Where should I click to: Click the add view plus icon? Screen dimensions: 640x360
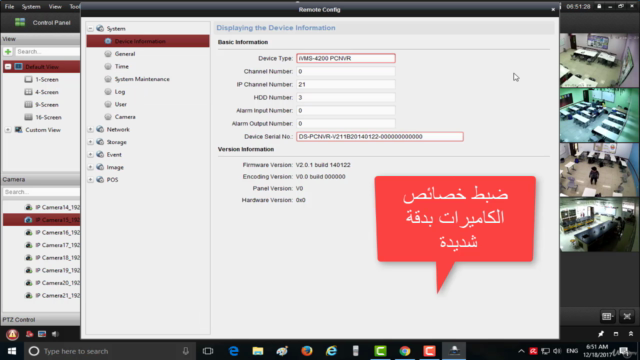point(8,51)
